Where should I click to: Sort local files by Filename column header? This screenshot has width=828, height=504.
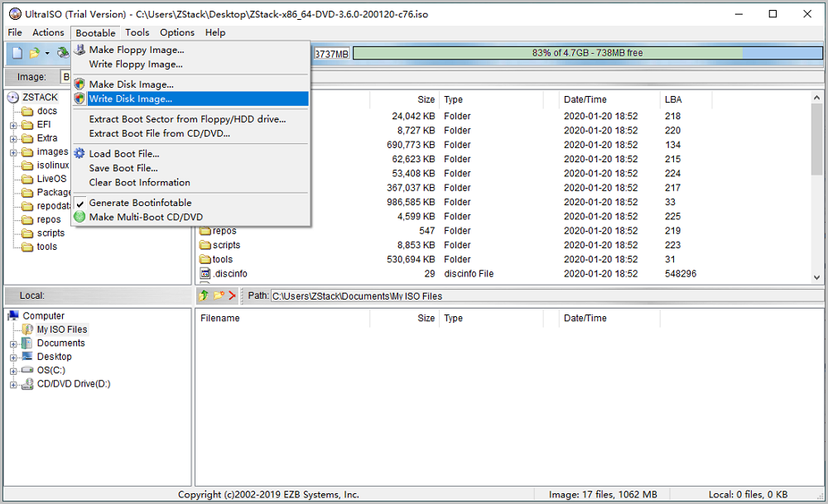click(219, 319)
